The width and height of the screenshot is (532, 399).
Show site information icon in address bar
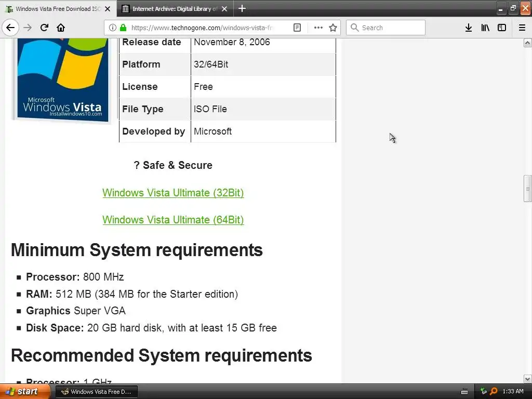click(x=113, y=28)
